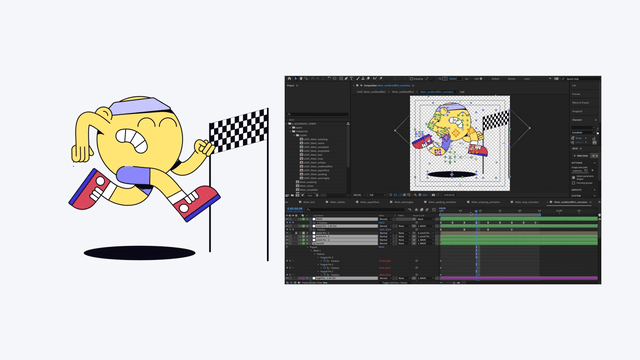Open the Learn workspace link

pos(527,79)
